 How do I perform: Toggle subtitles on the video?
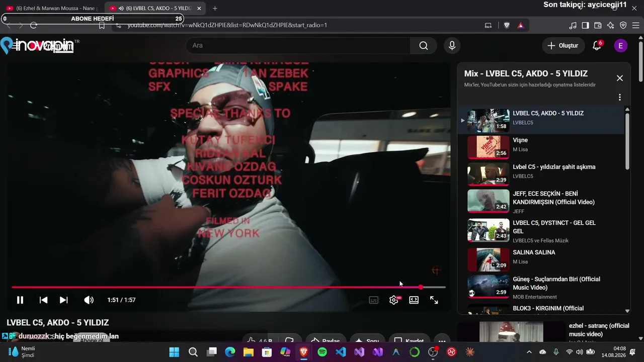374,300
